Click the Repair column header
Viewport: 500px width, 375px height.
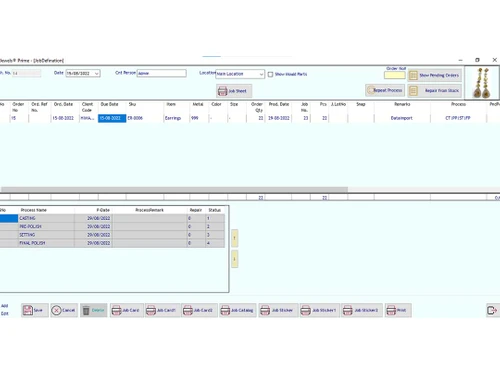click(196, 210)
